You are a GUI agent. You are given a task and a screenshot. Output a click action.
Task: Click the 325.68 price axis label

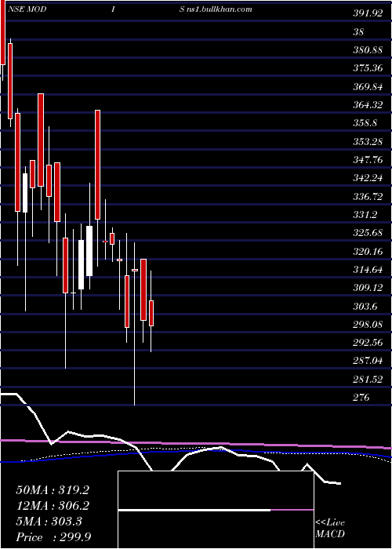coord(368,233)
